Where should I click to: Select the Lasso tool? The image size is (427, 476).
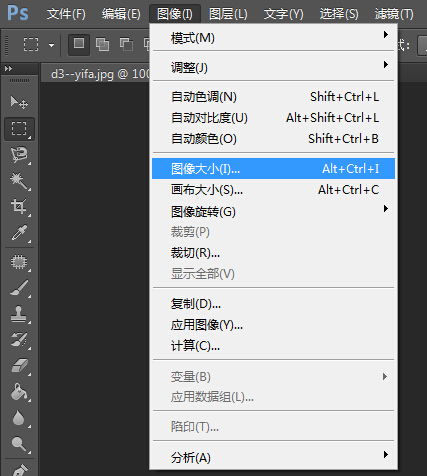(x=19, y=154)
